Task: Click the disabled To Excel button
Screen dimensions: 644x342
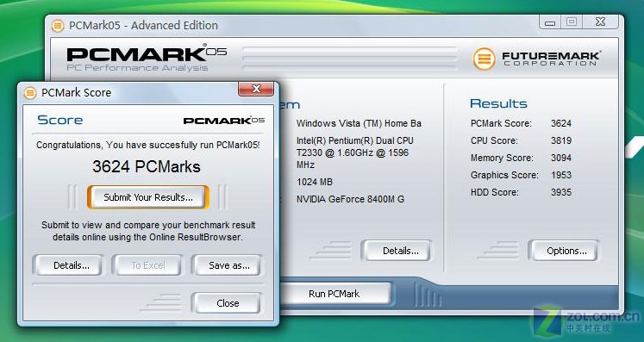Action: 147,265
